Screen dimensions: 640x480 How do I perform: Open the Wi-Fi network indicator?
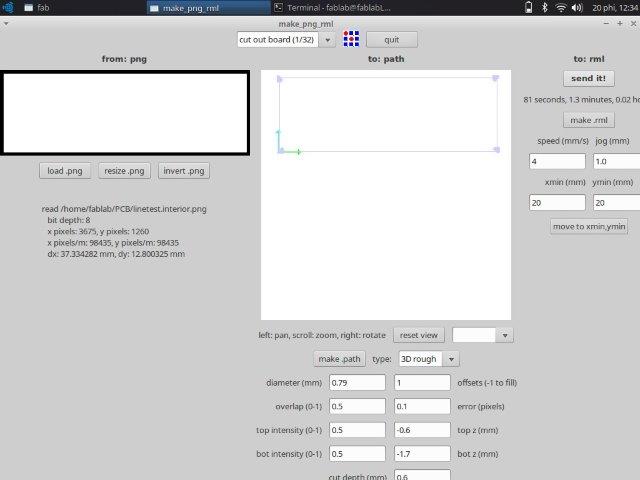561,7
